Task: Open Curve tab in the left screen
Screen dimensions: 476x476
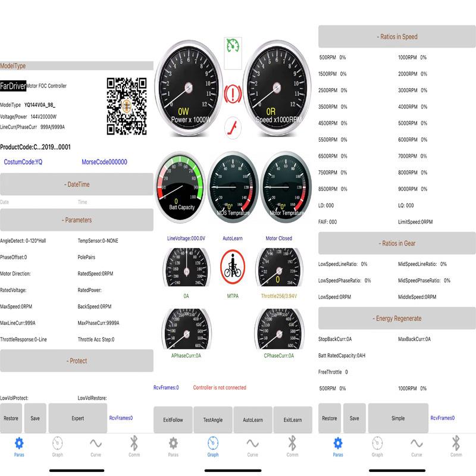Action: (96, 447)
